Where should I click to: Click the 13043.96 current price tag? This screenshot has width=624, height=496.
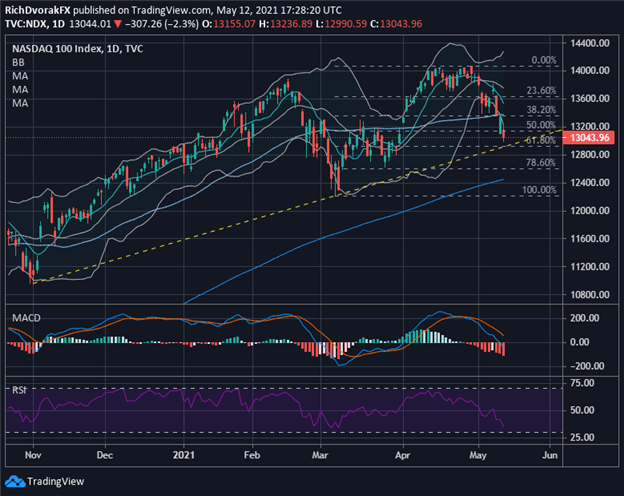(589, 138)
